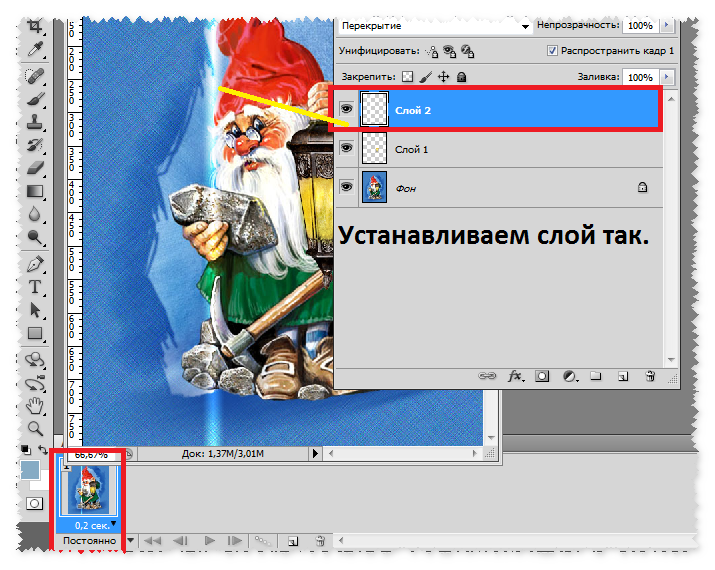Create a new layer in Layers panel

coord(623,376)
